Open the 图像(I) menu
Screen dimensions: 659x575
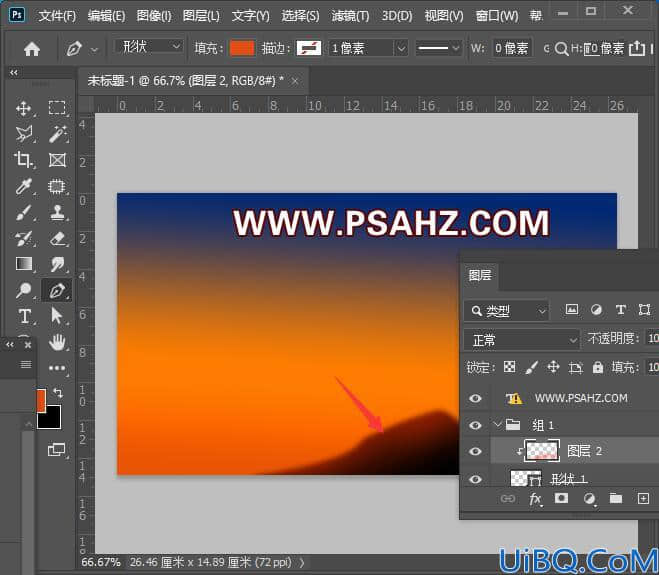pyautogui.click(x=154, y=16)
